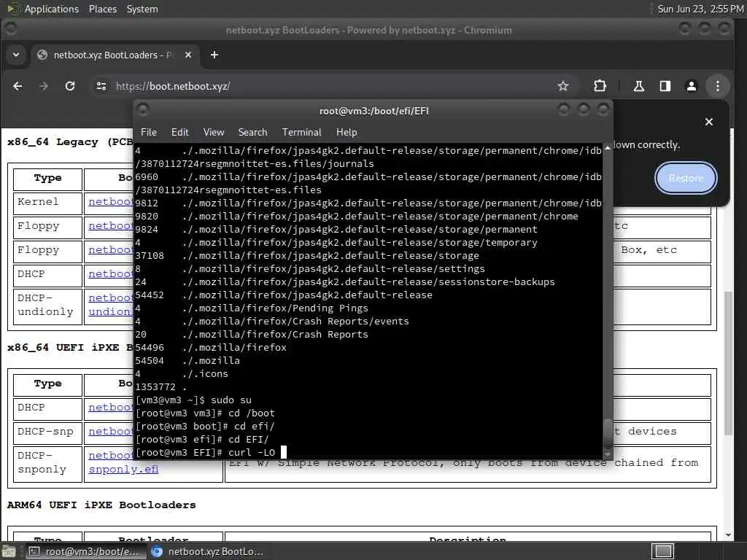The height and width of the screenshot is (560, 747).
Task: Click workspace switcher in bottom panel
Action: [662, 551]
